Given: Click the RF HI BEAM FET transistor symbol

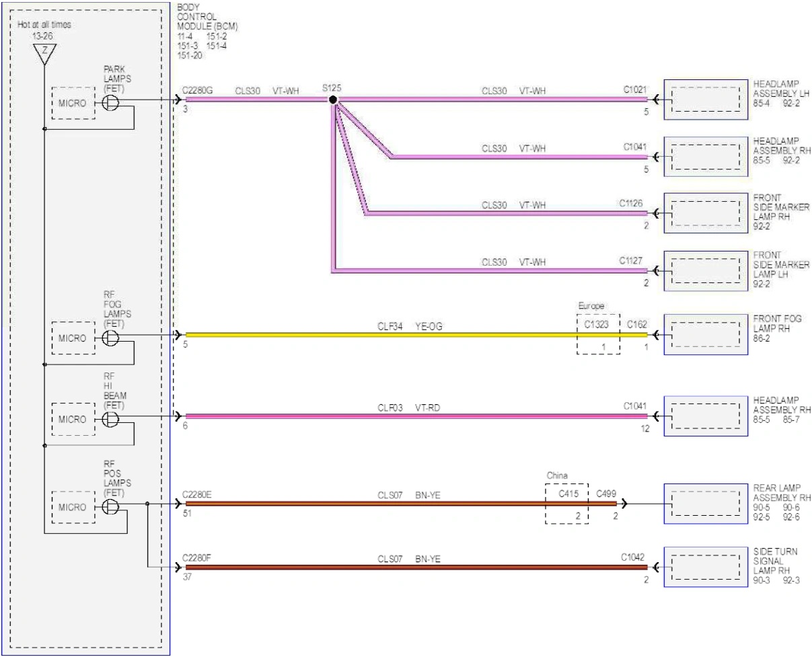Looking at the screenshot, I should 111,420.
